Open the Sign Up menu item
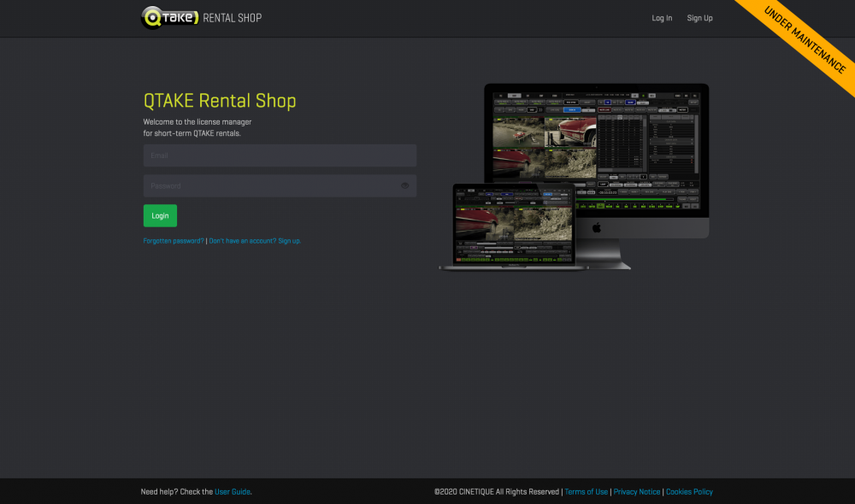Viewport: 855px width, 504px height. (x=699, y=18)
